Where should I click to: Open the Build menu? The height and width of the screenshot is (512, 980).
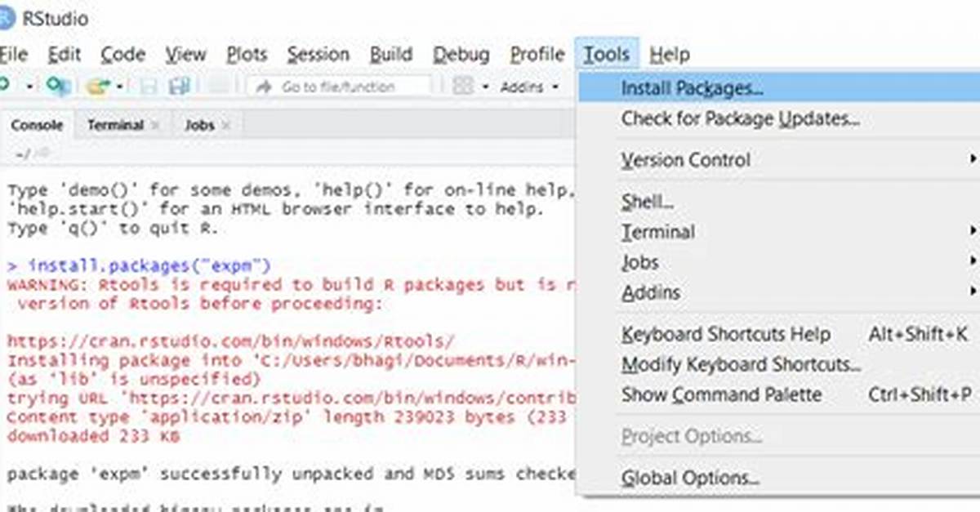point(391,55)
